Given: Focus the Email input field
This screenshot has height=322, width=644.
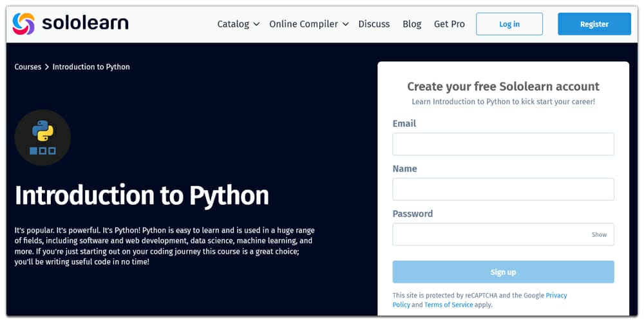Looking at the screenshot, I should 503,144.
